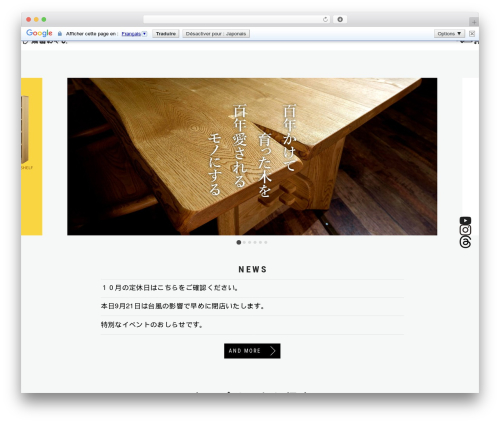Close the Google translate bar
This screenshot has width=500, height=423.
(472, 33)
